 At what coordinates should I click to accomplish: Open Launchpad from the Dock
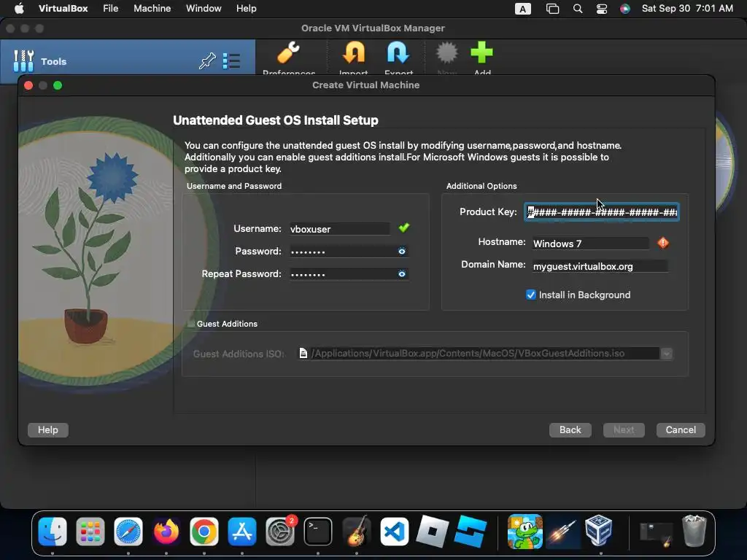point(90,532)
